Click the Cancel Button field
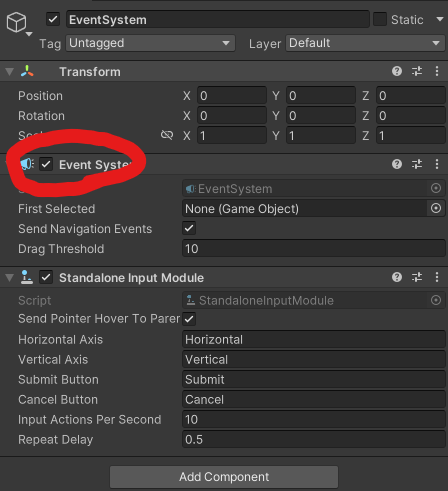The image size is (448, 491). [x=314, y=399]
